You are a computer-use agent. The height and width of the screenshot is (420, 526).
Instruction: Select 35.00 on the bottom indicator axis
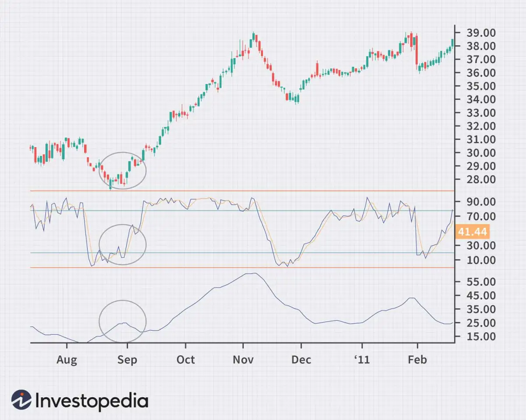(x=481, y=309)
